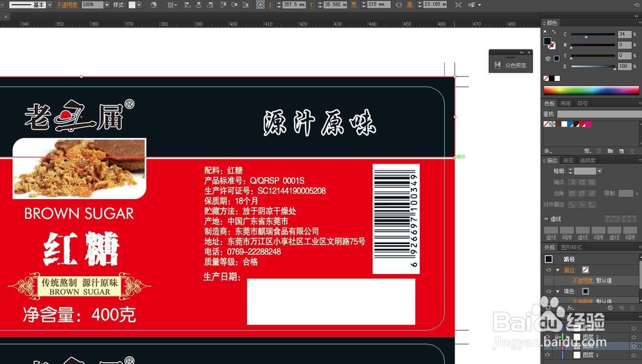Click the isolate selected object icon

[458, 5]
